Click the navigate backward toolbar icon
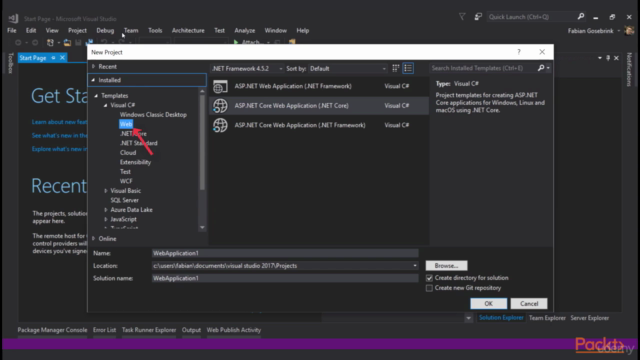Screen dimensions: 640x360 click(18, 42)
